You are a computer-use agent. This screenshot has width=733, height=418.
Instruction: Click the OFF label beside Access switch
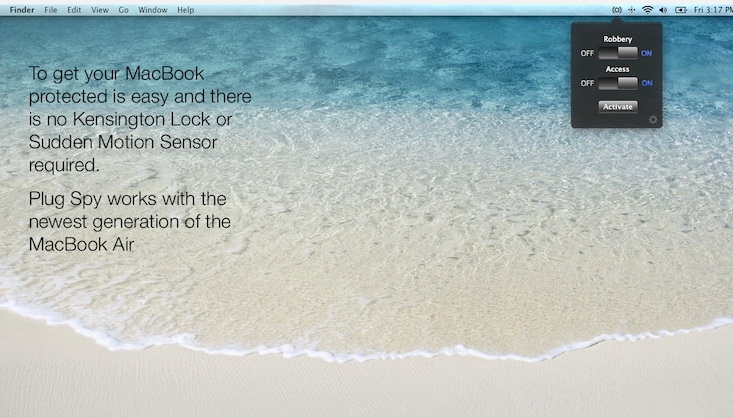[587, 83]
